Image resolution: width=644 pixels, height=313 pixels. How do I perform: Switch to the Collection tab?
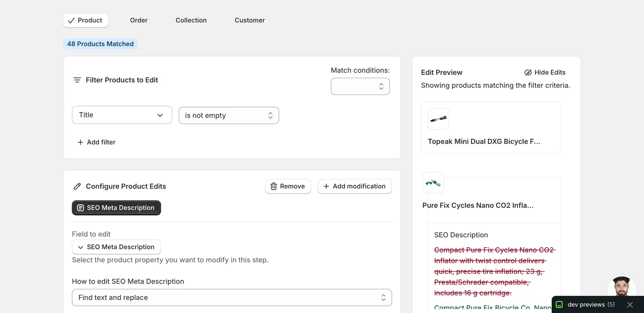191,21
